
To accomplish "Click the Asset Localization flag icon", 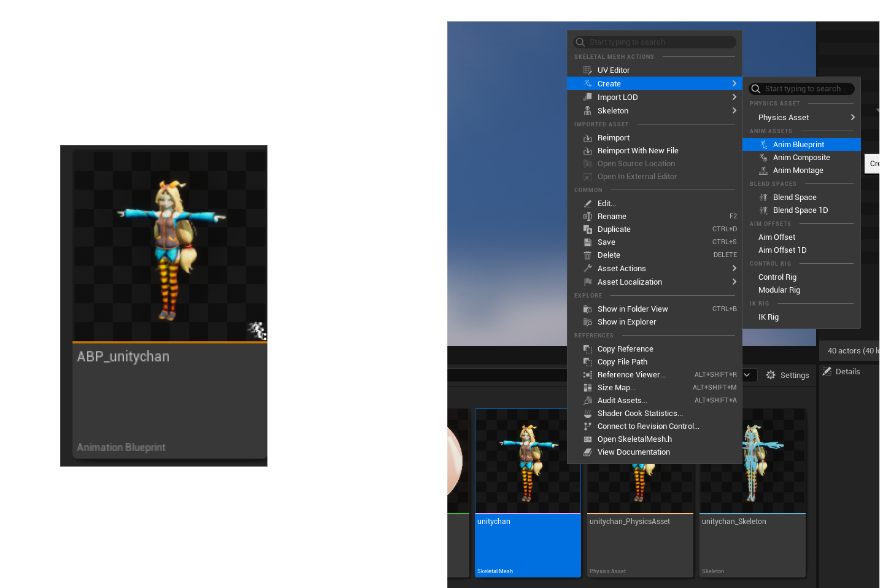I will [587, 282].
